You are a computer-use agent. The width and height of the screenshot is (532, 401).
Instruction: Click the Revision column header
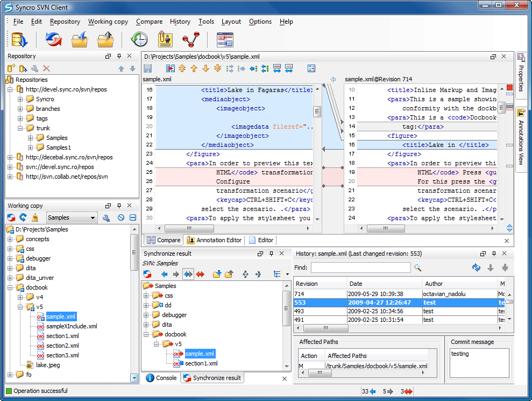(x=320, y=284)
